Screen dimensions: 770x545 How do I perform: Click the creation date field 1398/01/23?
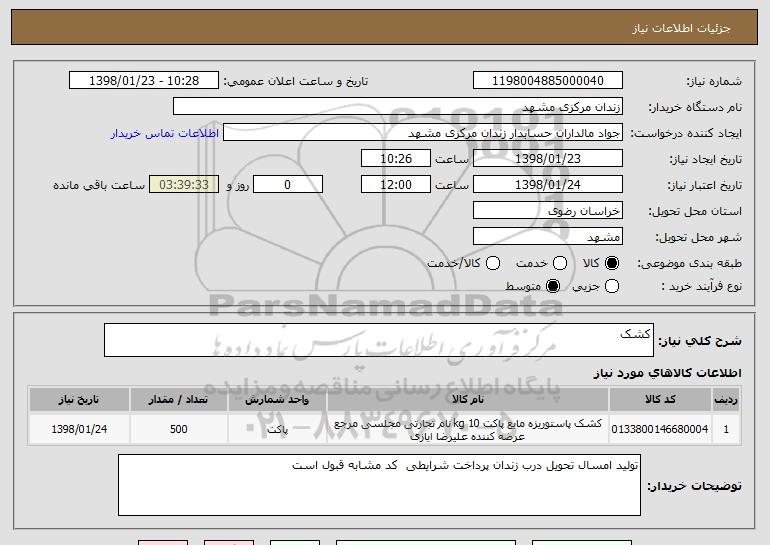(x=548, y=159)
